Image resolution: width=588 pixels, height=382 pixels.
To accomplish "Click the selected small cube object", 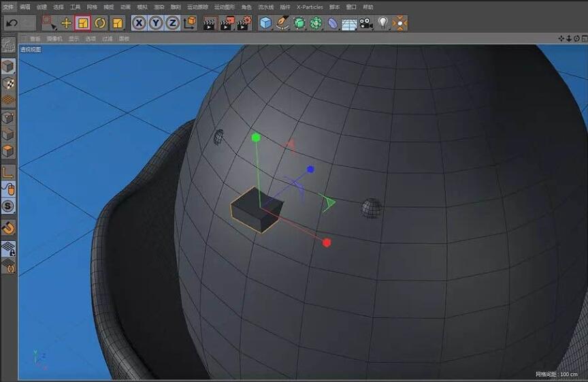I will [x=257, y=212].
